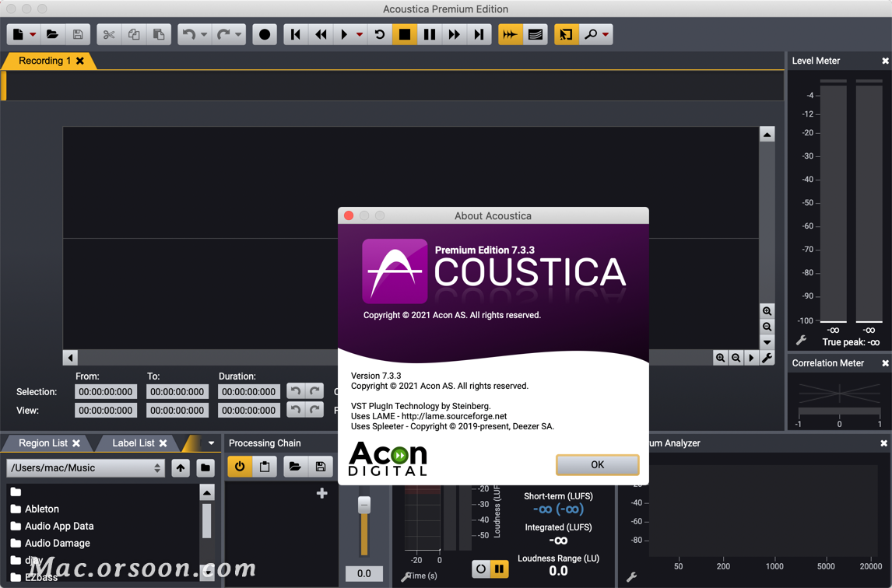Image resolution: width=892 pixels, height=588 pixels.
Task: Paste audio using the clipboard toolbar icon
Action: (159, 34)
